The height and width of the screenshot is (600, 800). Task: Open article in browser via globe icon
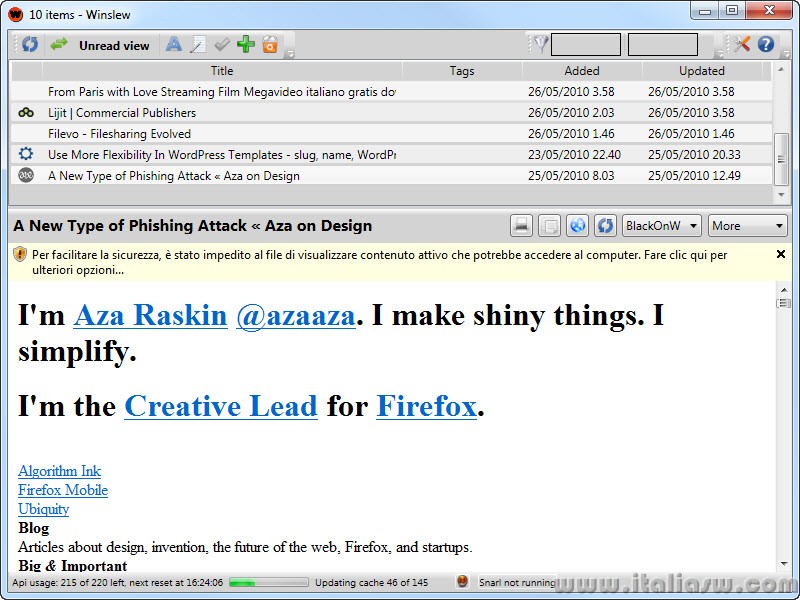pos(578,226)
